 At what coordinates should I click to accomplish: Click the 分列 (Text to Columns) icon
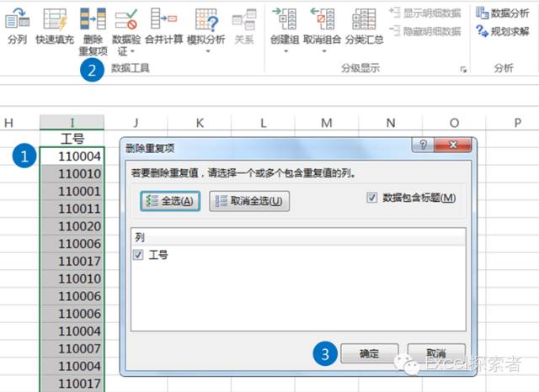[17, 19]
